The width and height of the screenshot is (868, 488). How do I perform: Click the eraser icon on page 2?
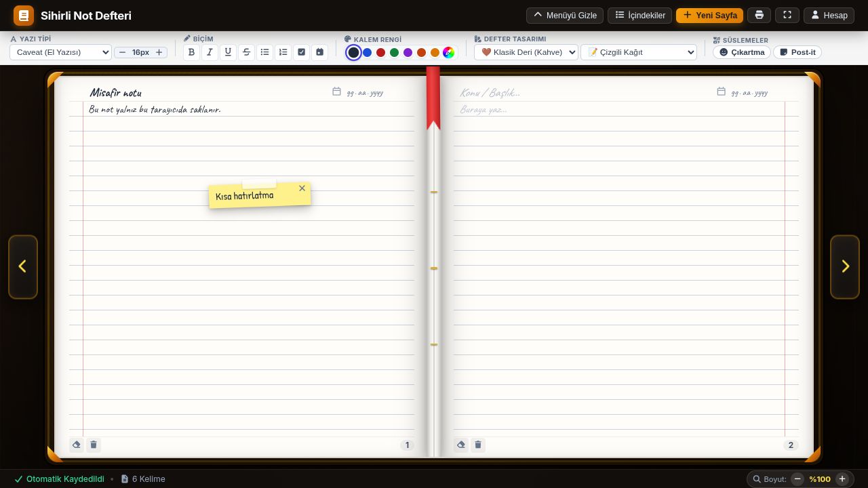(x=460, y=445)
